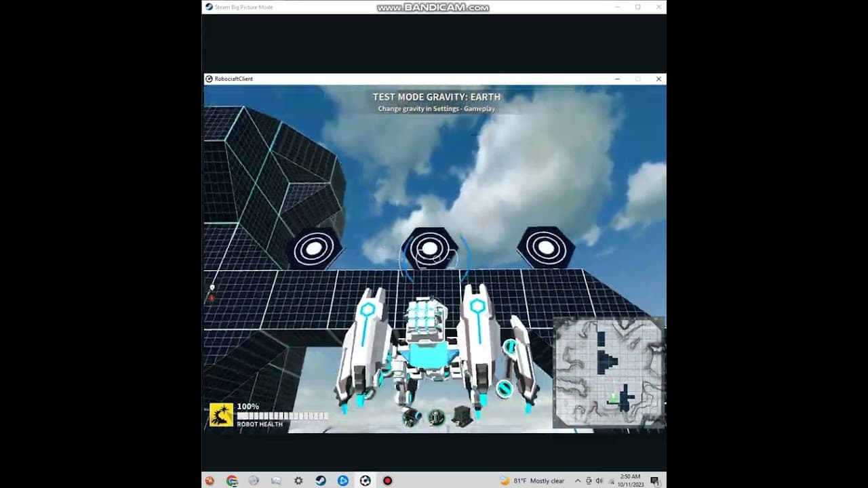
Task: Open the Bandicam red record taskbar icon
Action: click(388, 481)
